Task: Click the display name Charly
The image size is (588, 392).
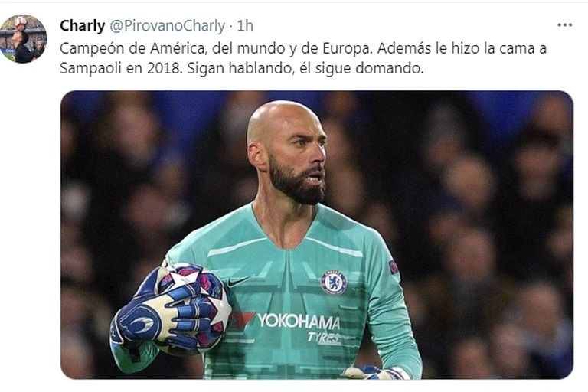Action: [x=82, y=25]
